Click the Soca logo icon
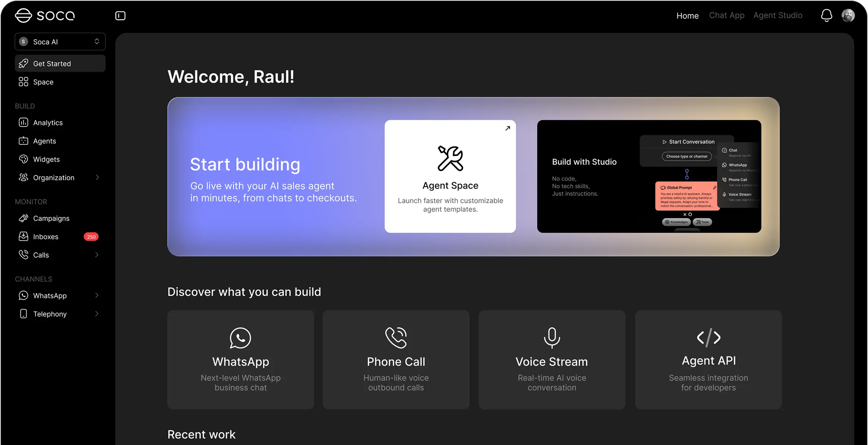 [23, 16]
